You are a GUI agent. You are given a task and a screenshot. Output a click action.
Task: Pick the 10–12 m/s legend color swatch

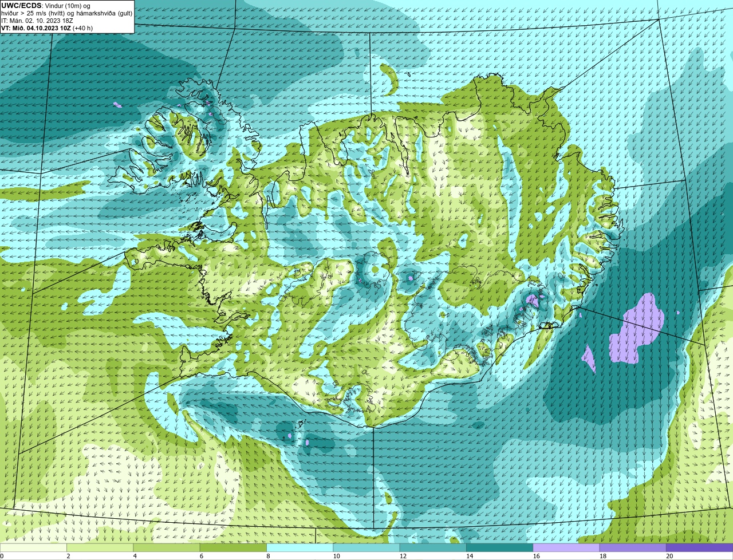366,548
